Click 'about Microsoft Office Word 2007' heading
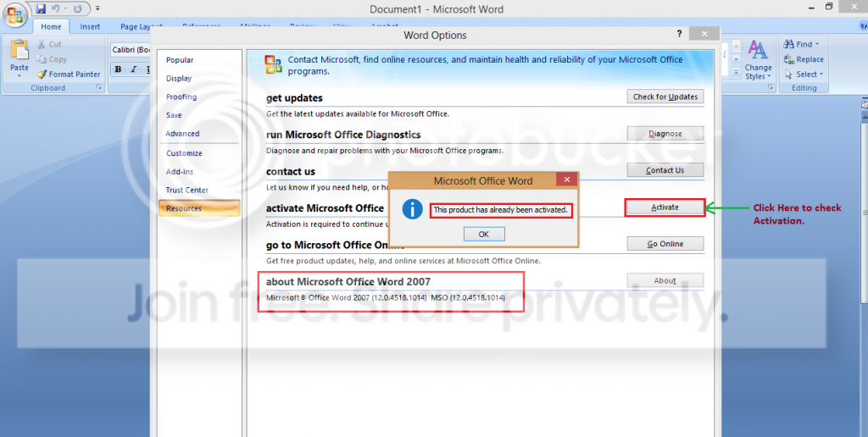 click(x=348, y=281)
